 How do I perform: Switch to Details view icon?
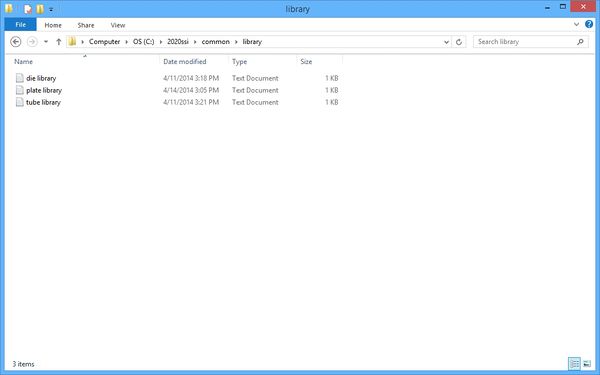[574, 364]
